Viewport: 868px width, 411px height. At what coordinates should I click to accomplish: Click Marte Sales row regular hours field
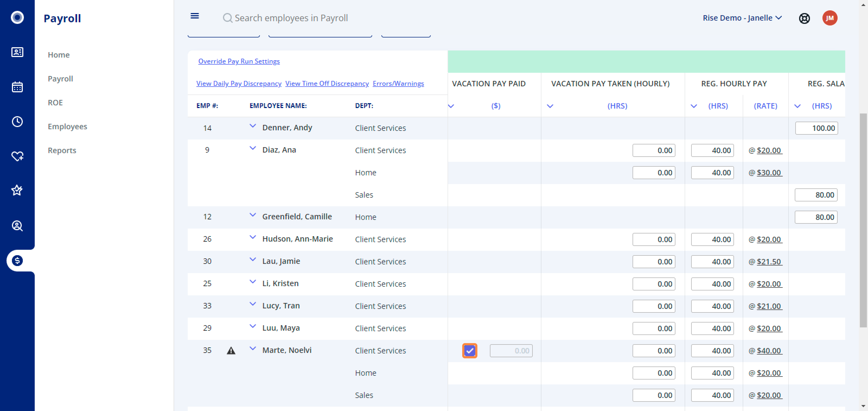point(712,395)
